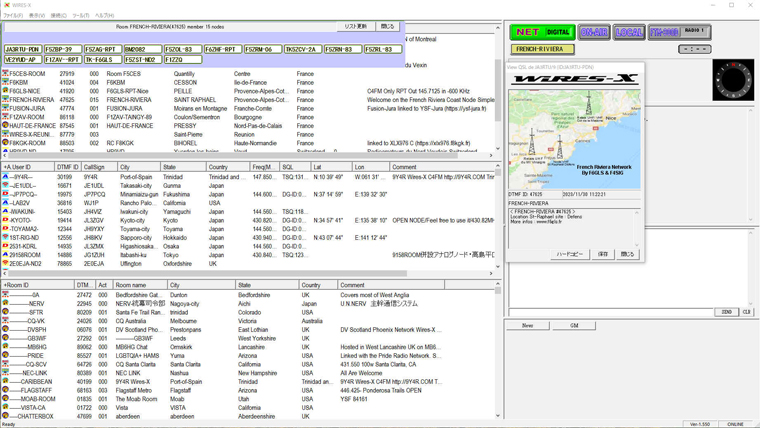Select the VE2YUD-AP node tag

point(23,60)
